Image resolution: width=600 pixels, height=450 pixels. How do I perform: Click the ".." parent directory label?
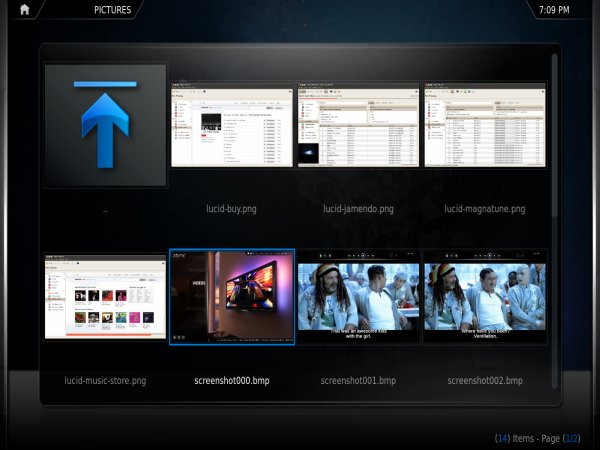coord(105,210)
